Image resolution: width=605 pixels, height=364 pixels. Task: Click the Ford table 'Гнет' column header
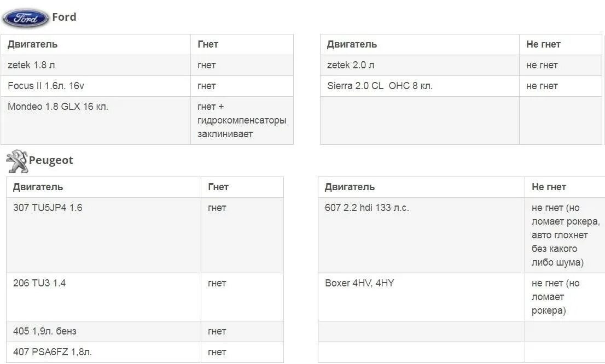[242, 44]
